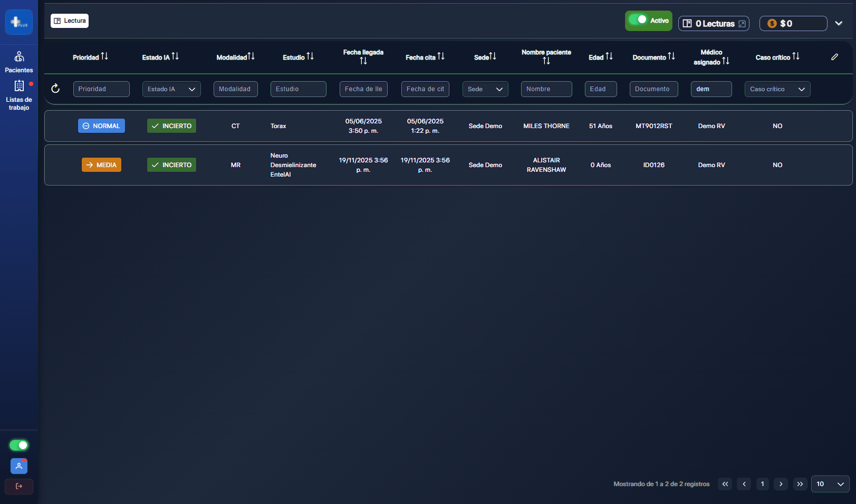856x504 pixels.
Task: Click the Plus logo icon
Action: coord(19,22)
